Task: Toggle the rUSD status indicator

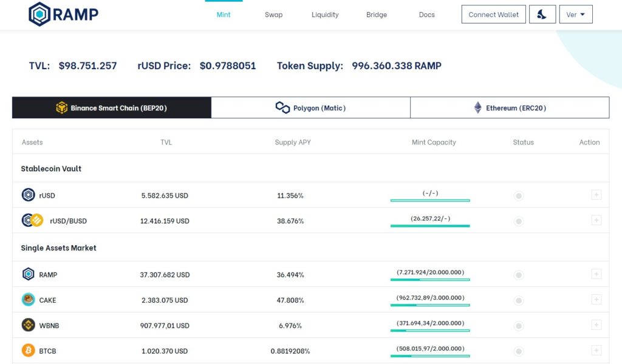Action: 519,196
